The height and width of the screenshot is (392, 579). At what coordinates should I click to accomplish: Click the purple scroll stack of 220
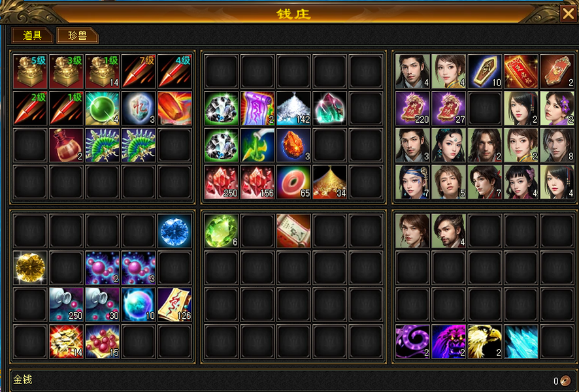coord(412,108)
